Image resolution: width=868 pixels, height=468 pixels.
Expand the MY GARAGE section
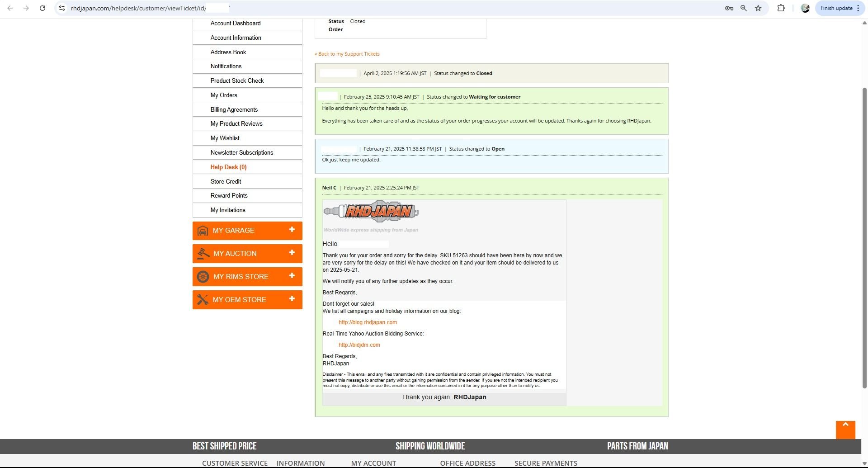tap(247, 231)
